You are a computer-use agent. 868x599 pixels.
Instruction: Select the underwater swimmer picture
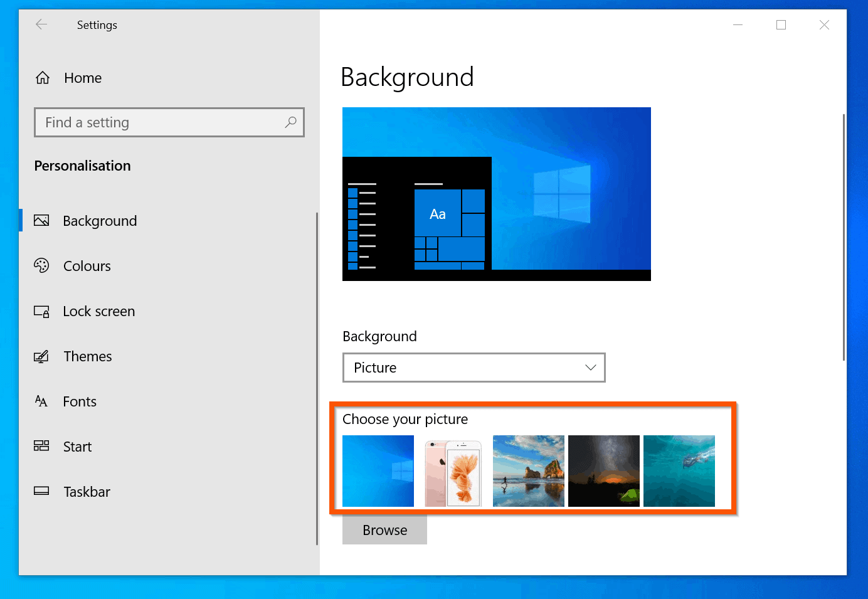pos(679,471)
